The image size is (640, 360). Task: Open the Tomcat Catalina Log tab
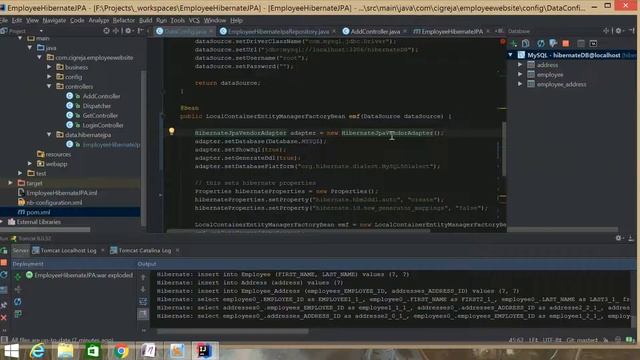click(x=144, y=251)
